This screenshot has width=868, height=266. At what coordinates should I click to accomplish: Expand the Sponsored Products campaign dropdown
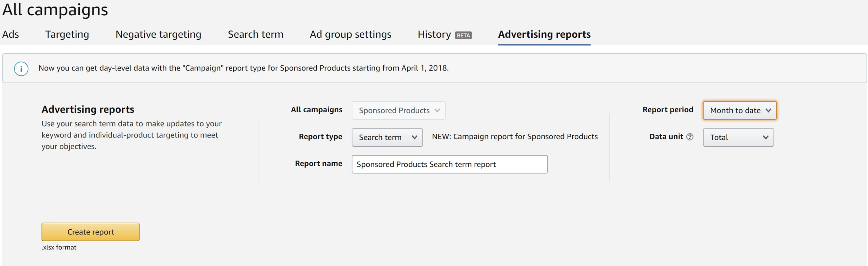tap(398, 110)
